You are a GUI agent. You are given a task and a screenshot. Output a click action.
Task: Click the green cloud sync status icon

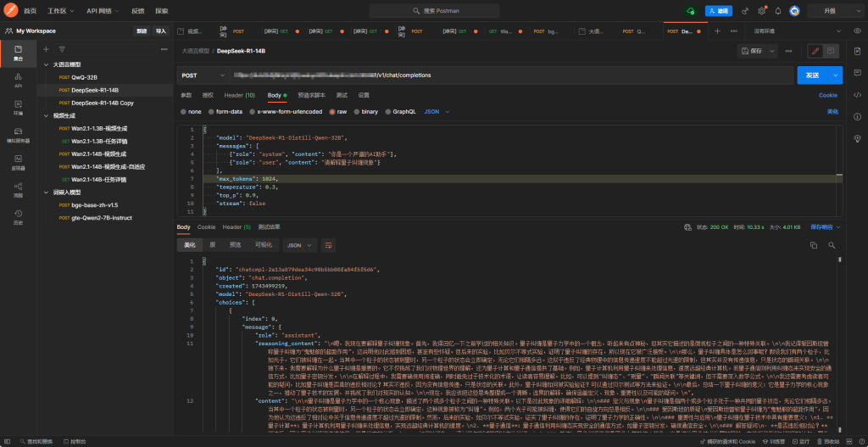[690, 10]
